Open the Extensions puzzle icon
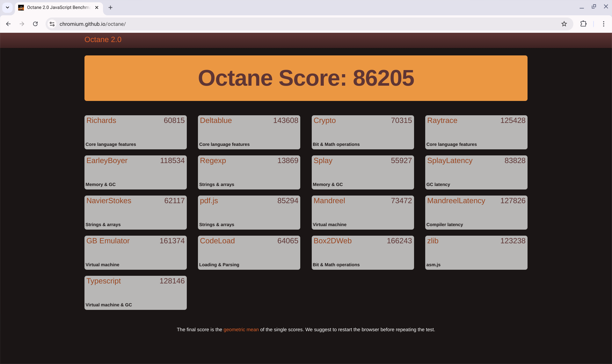The image size is (612, 364). pyautogui.click(x=583, y=24)
